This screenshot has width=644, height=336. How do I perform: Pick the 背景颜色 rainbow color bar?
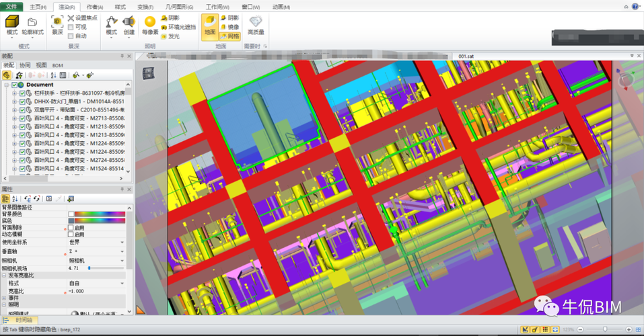tap(100, 214)
